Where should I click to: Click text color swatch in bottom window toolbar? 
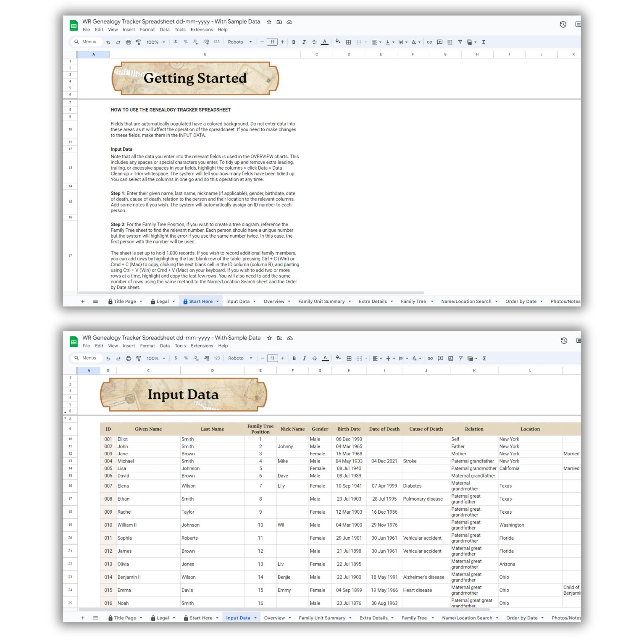point(325,358)
